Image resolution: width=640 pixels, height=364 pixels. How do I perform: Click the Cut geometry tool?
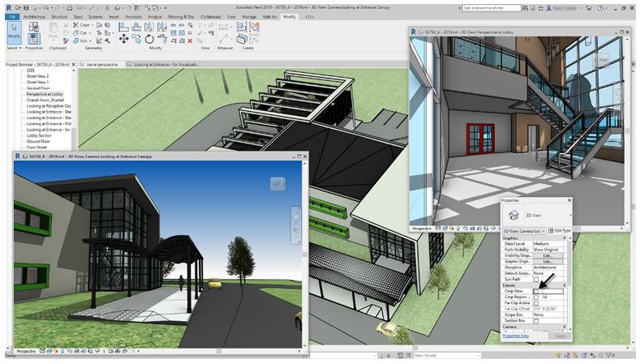point(80,32)
